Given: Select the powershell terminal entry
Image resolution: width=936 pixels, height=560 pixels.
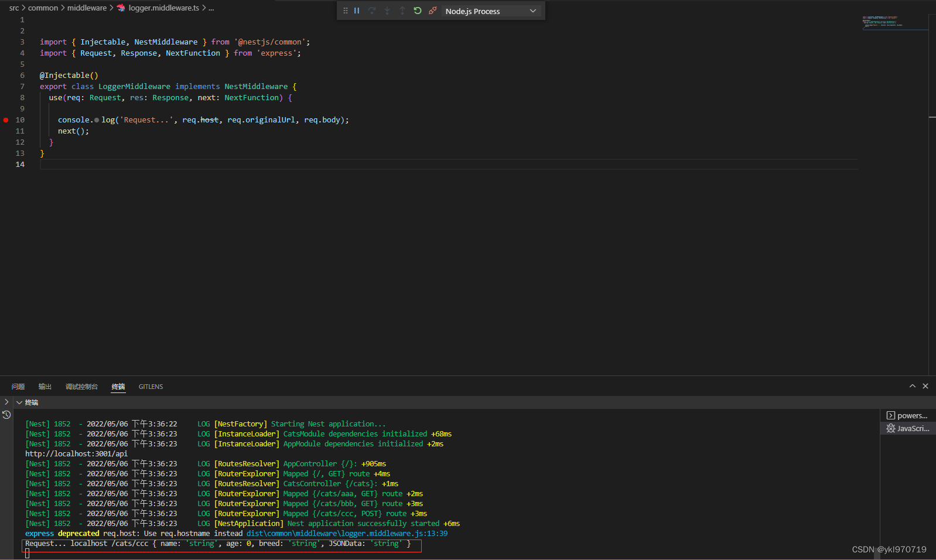Looking at the screenshot, I should tap(907, 415).
